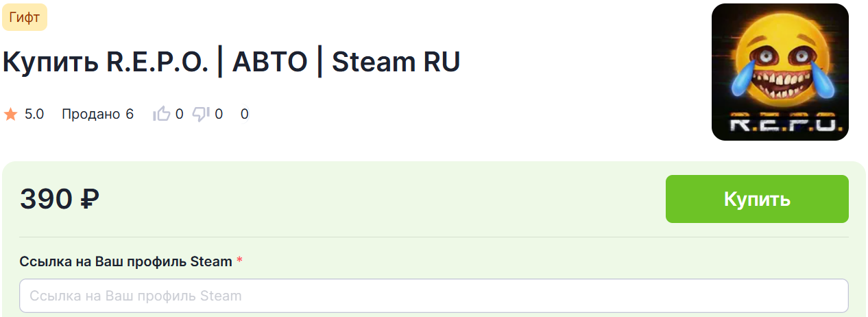The height and width of the screenshot is (317, 868).
Task: Click the 390 price number
Action: pyautogui.click(x=46, y=199)
